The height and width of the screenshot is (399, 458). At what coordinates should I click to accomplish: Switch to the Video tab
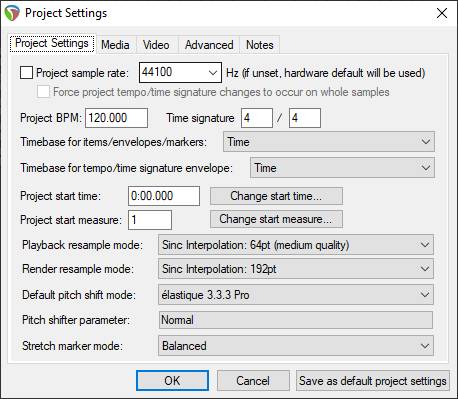coord(156,45)
